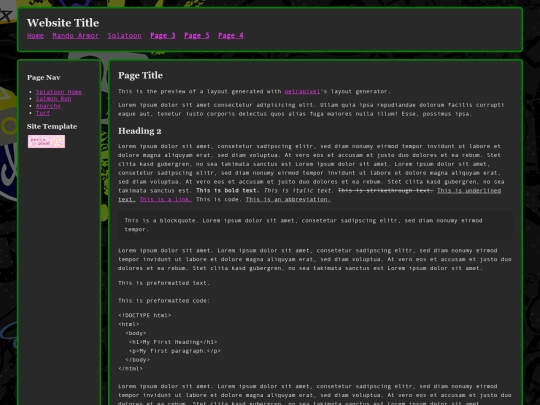
Task: Click the '<!DOCTYPE html>' code line
Action: 145,315
